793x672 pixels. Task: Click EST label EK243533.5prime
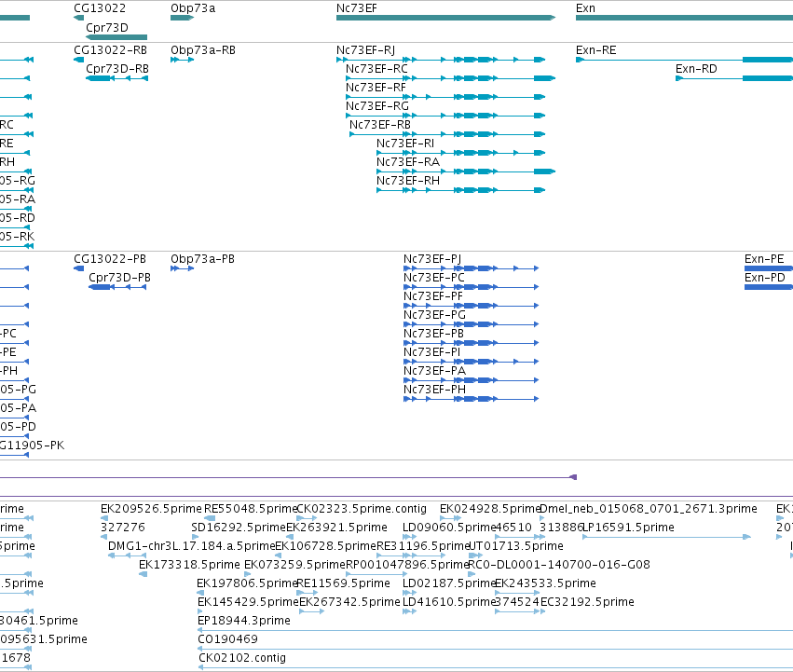point(545,583)
